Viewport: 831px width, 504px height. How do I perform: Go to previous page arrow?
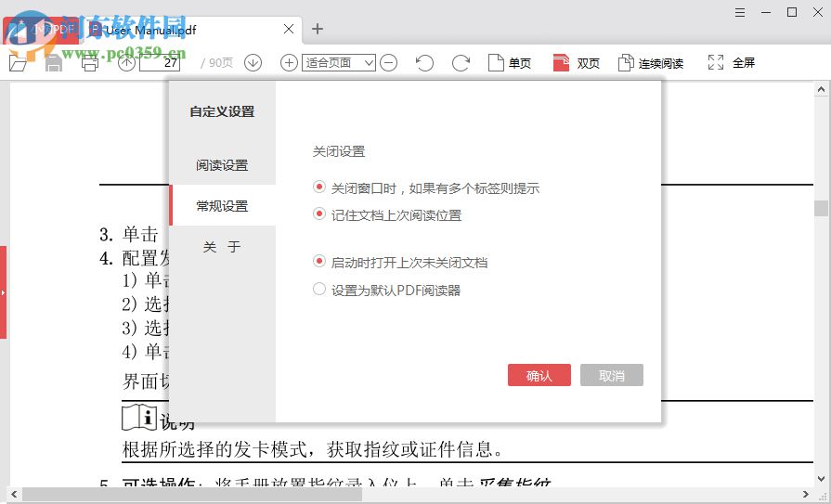(126, 62)
